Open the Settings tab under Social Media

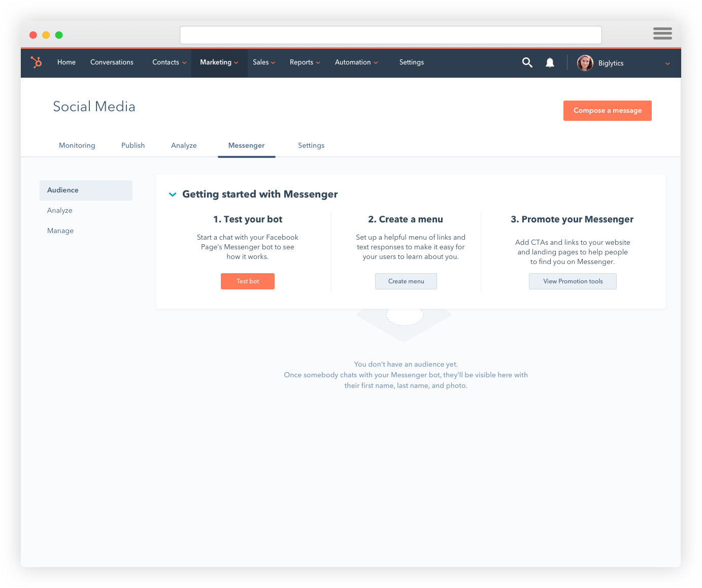point(311,145)
